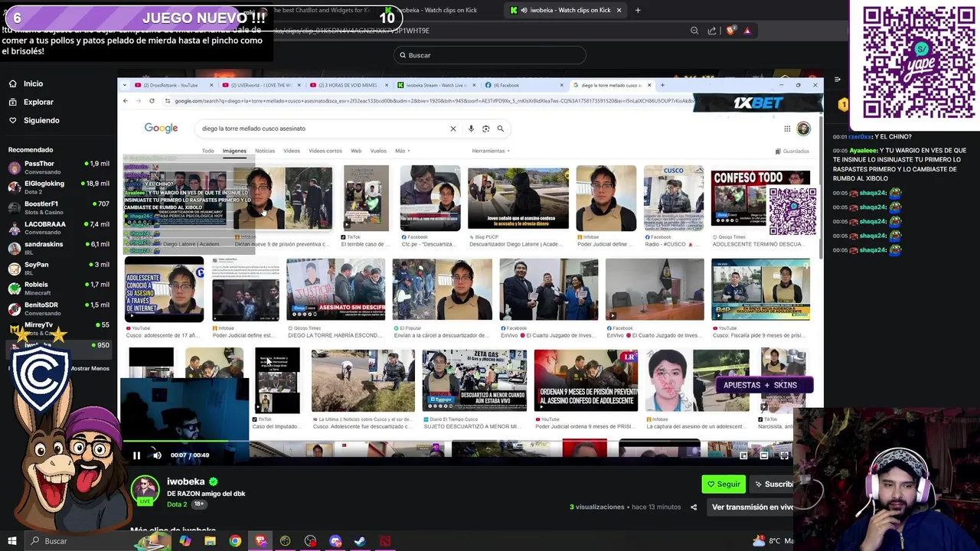Open iwobeka channel avatar
Screen dimensions: 980x551
pos(145,491)
